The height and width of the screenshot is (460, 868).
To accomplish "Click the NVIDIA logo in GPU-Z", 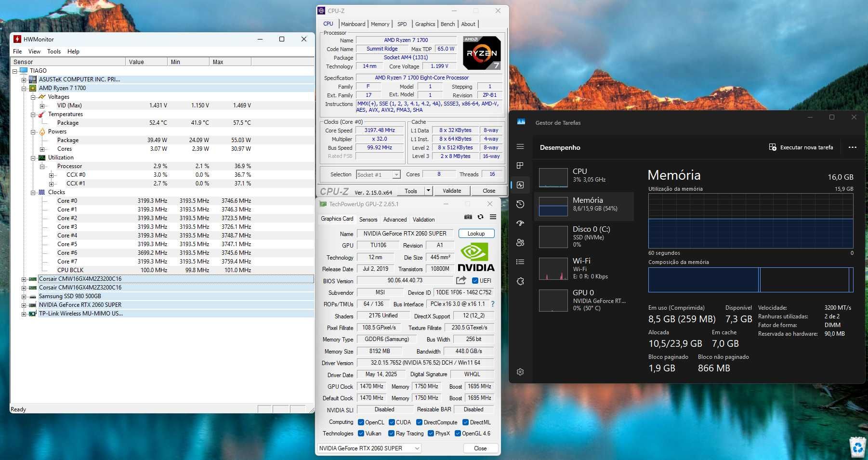I will [x=476, y=257].
